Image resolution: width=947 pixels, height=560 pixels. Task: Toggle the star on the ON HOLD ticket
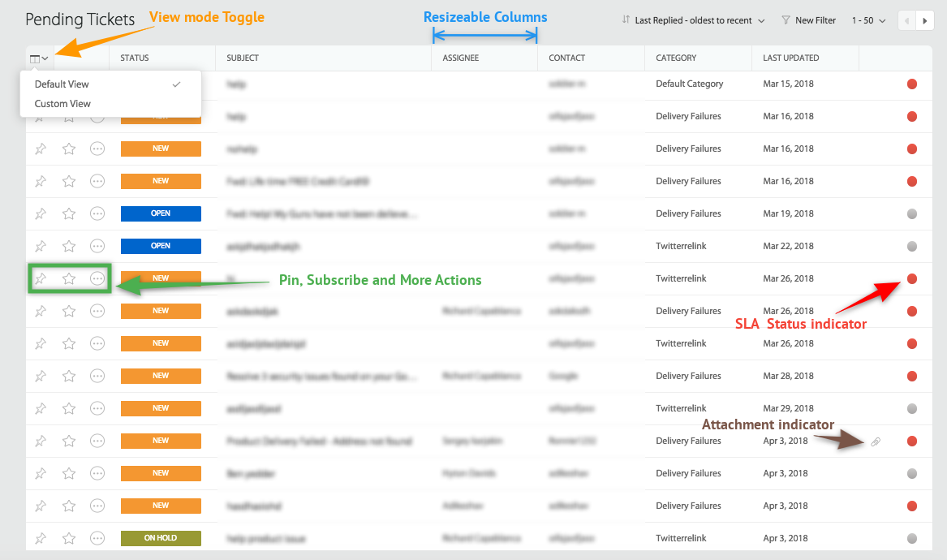coord(68,538)
